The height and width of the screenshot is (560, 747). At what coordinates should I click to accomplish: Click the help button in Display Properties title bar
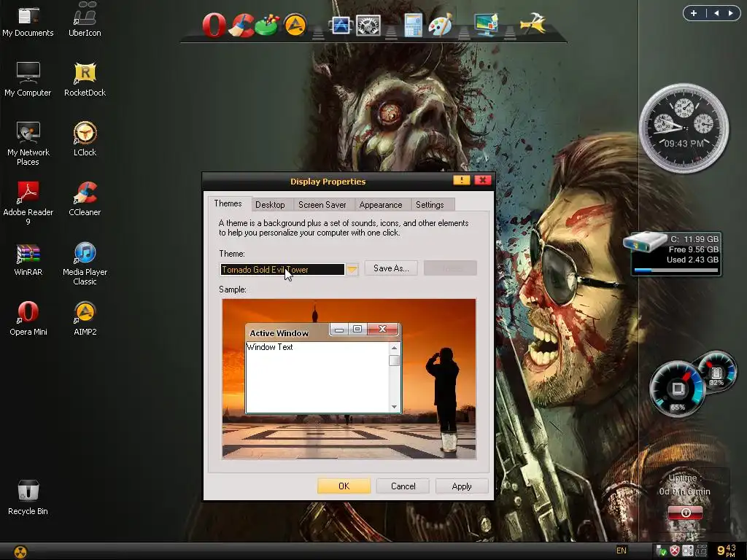[x=462, y=180]
